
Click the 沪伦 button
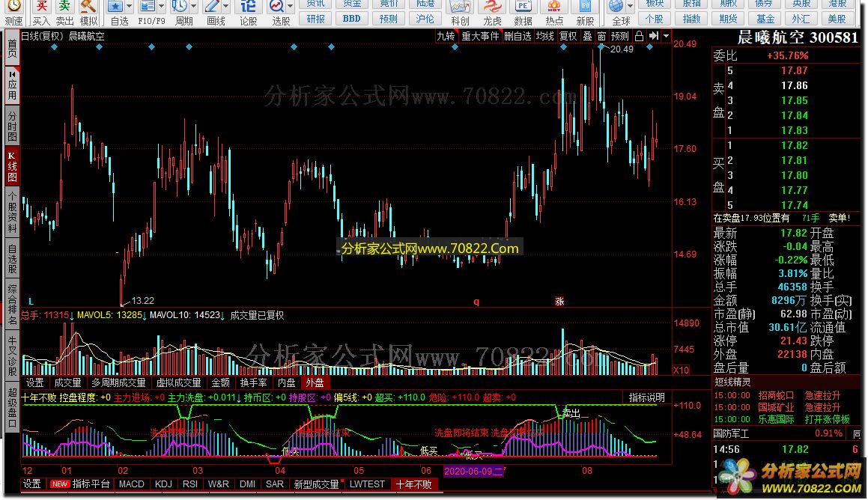[425, 19]
